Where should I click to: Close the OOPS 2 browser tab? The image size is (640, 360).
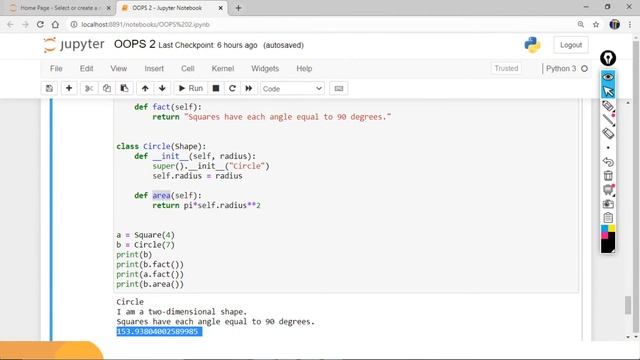[220, 8]
